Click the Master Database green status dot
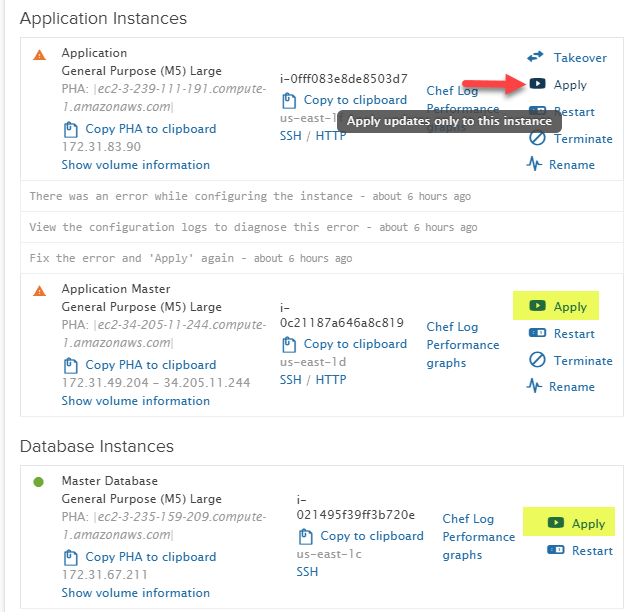636x612 pixels. (39, 482)
